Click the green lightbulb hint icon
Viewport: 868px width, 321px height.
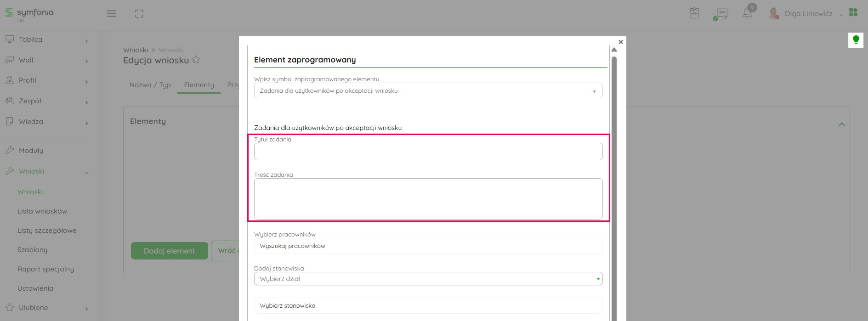click(856, 40)
